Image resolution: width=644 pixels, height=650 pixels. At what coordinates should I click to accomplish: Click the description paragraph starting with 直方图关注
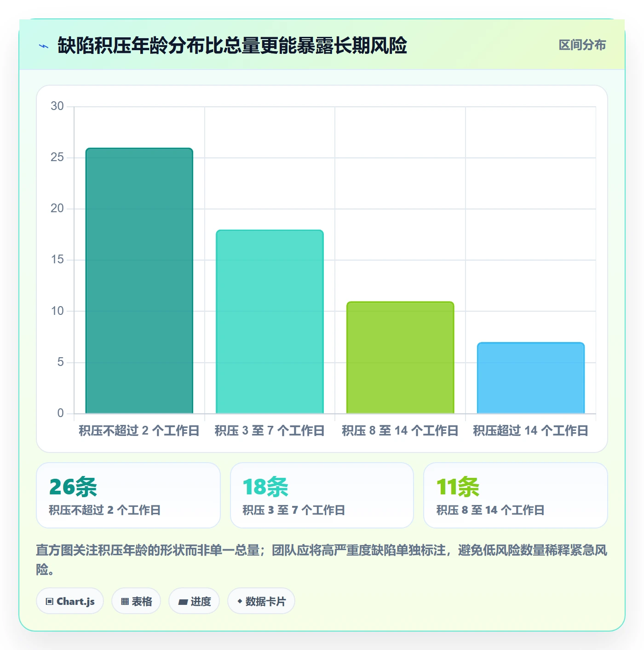coord(322,560)
